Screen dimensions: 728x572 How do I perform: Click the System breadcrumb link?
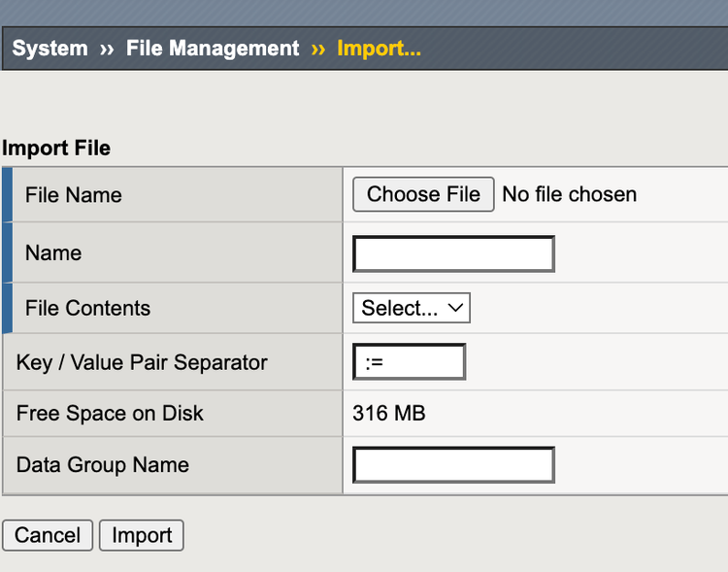coord(50,49)
